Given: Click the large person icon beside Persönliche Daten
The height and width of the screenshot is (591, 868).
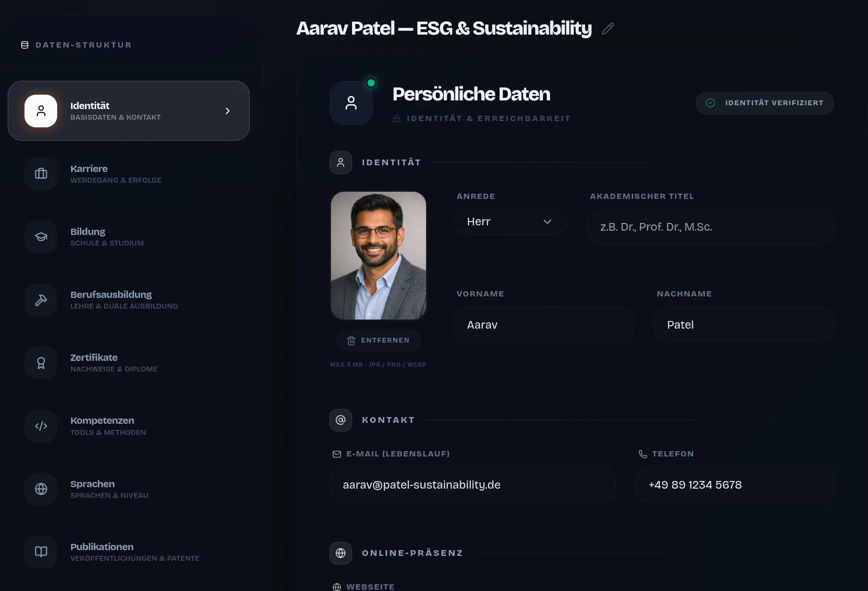Looking at the screenshot, I should (351, 103).
